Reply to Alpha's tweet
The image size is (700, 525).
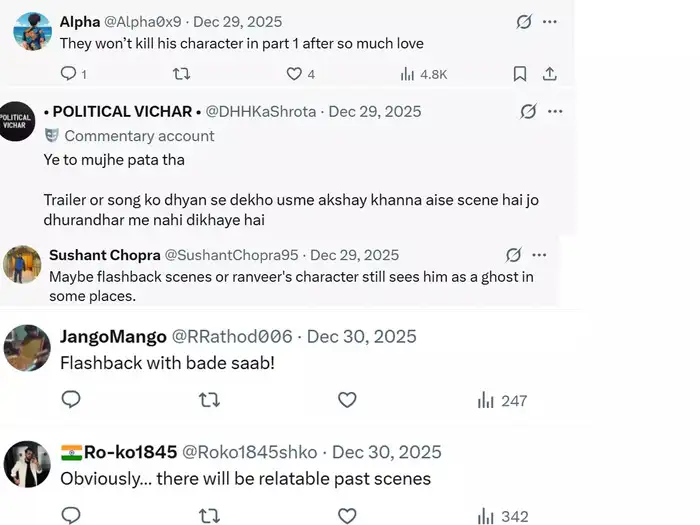69,74
